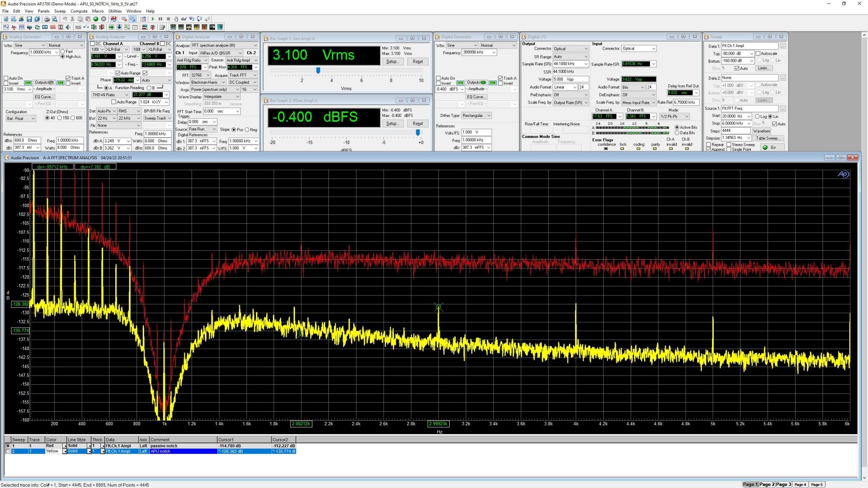Click the AP logo on the graph

point(843,174)
